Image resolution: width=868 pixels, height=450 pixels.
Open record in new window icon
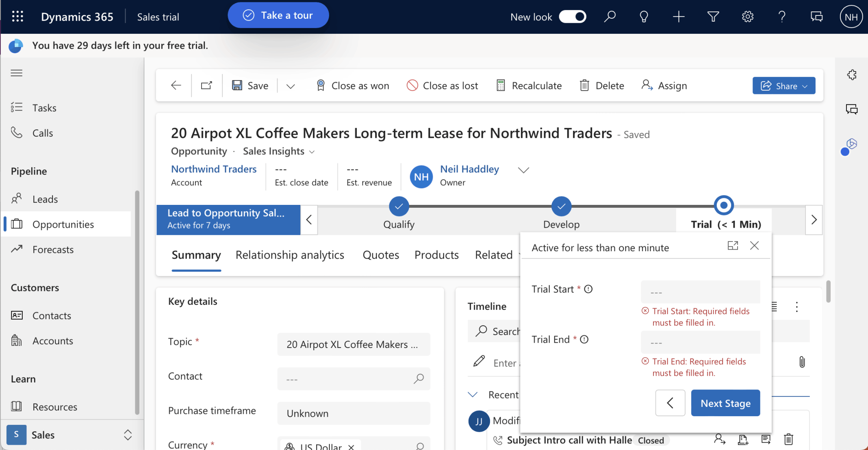coord(206,85)
